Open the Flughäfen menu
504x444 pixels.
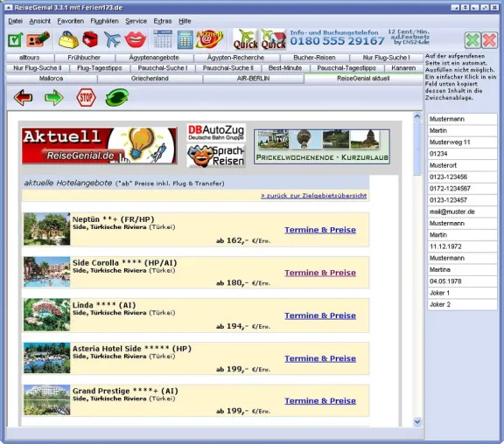tap(104, 21)
